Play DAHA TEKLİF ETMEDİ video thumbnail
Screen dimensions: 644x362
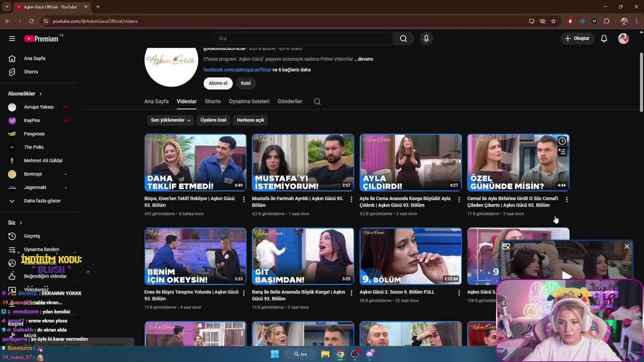195,162
